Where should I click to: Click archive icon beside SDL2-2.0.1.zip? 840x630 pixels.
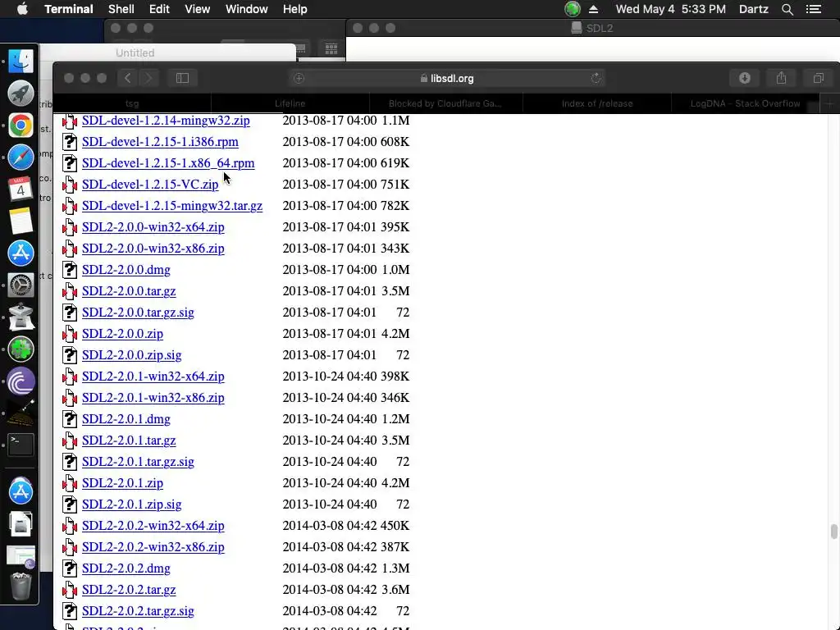coord(70,482)
